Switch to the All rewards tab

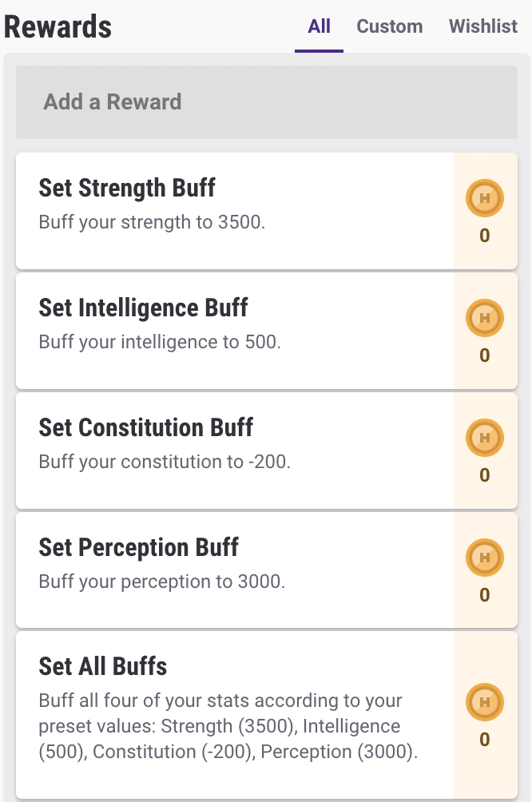(x=319, y=26)
